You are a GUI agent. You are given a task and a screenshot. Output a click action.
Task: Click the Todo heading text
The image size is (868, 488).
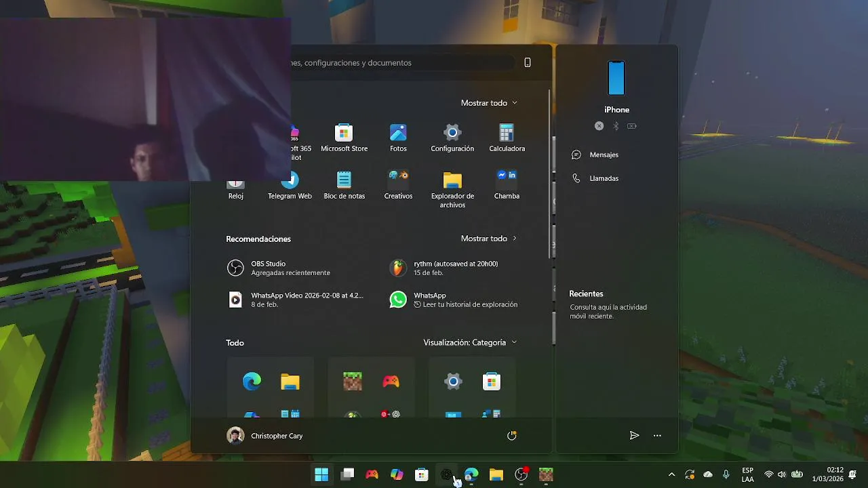point(235,342)
